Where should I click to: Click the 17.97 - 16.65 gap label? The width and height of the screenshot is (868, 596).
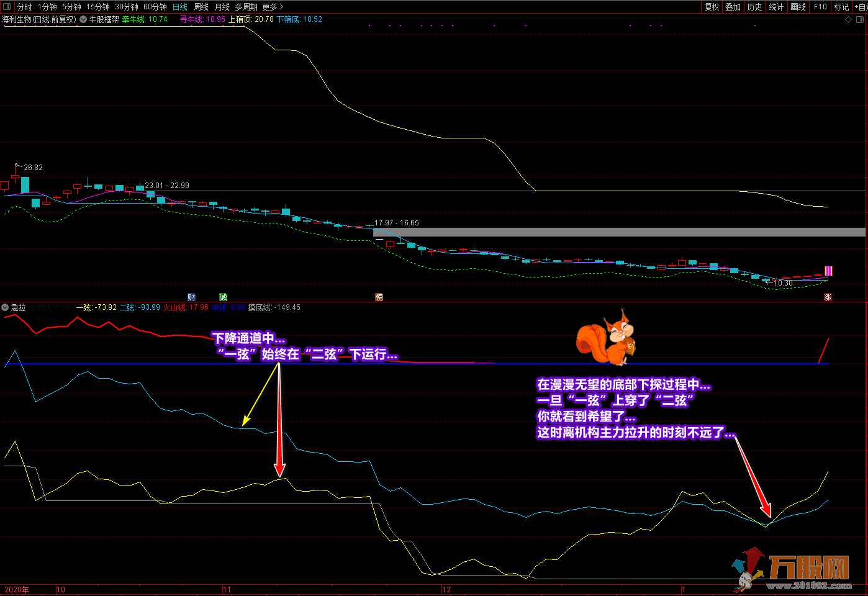pos(397,223)
